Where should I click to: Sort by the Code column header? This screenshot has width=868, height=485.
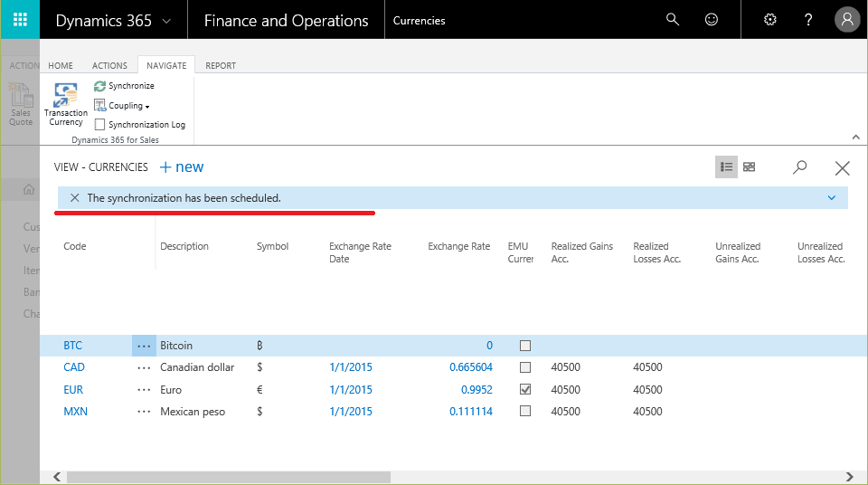click(75, 246)
